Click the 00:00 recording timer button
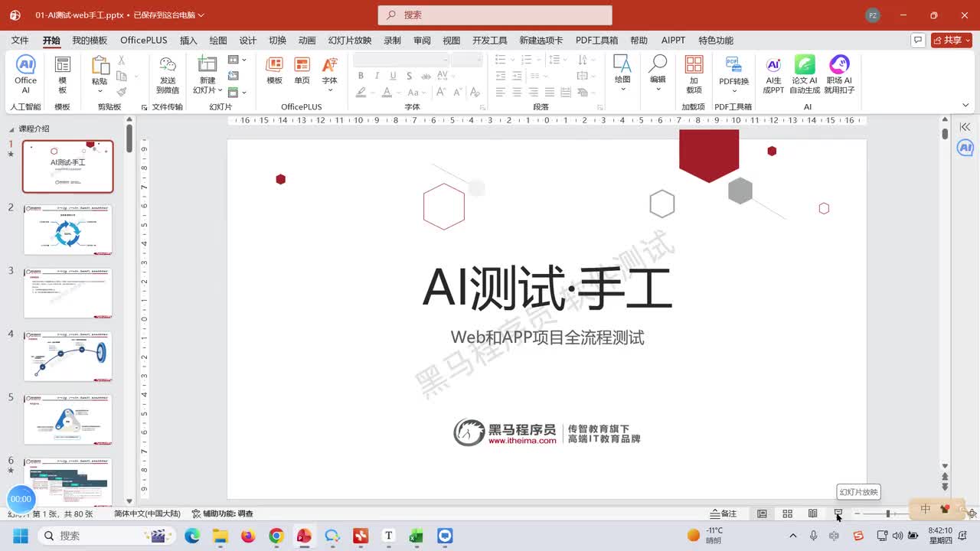Viewport: 980px width, 551px height. pos(21,499)
